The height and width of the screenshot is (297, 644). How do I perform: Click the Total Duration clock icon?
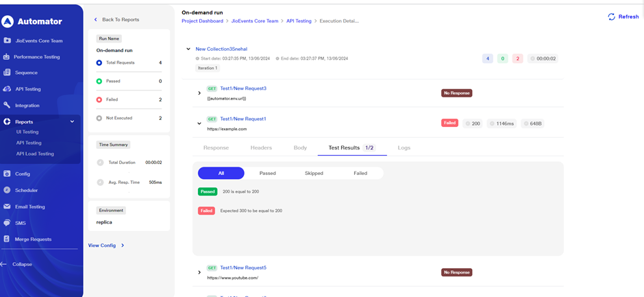click(100, 163)
